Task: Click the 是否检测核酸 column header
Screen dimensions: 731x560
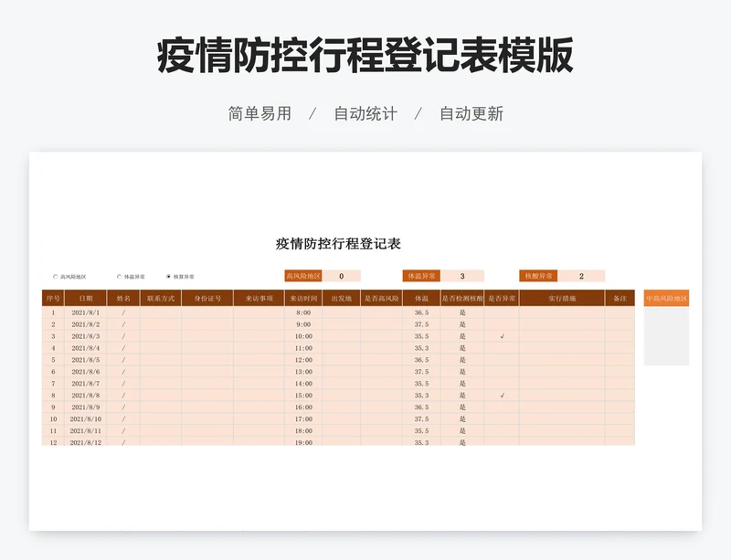Action: point(462,298)
